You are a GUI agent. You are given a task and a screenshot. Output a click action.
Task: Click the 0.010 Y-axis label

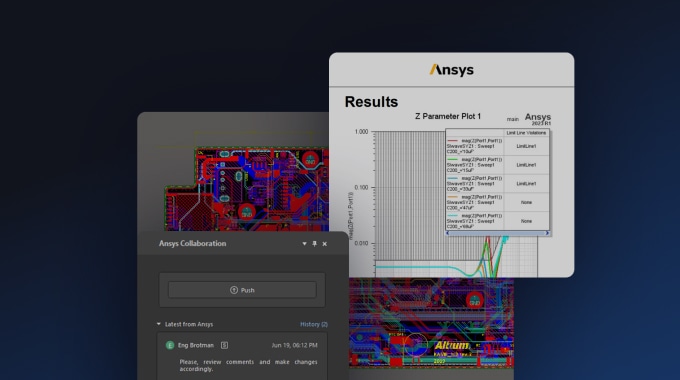pyautogui.click(x=361, y=243)
